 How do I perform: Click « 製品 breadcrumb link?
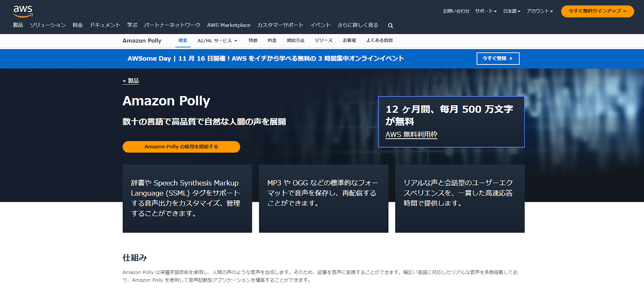[131, 81]
